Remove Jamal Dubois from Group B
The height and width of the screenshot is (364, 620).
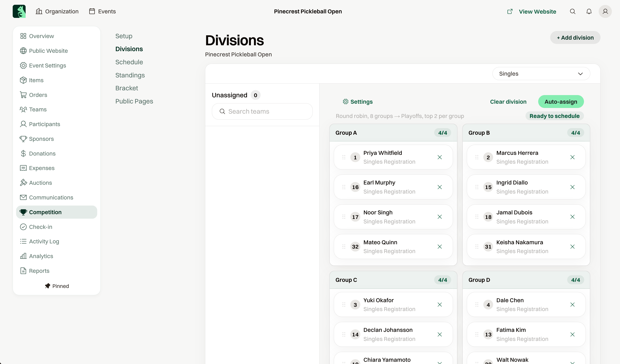pos(572,217)
